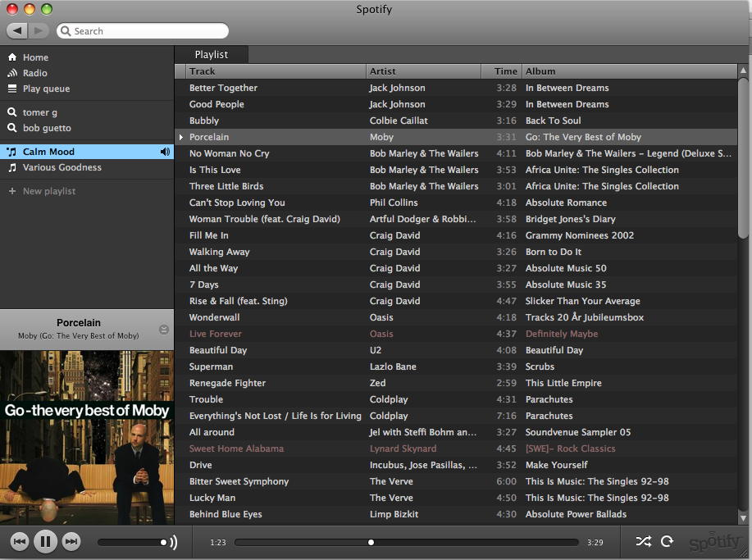Select the track 'Sweet Home Alabama'

236,448
